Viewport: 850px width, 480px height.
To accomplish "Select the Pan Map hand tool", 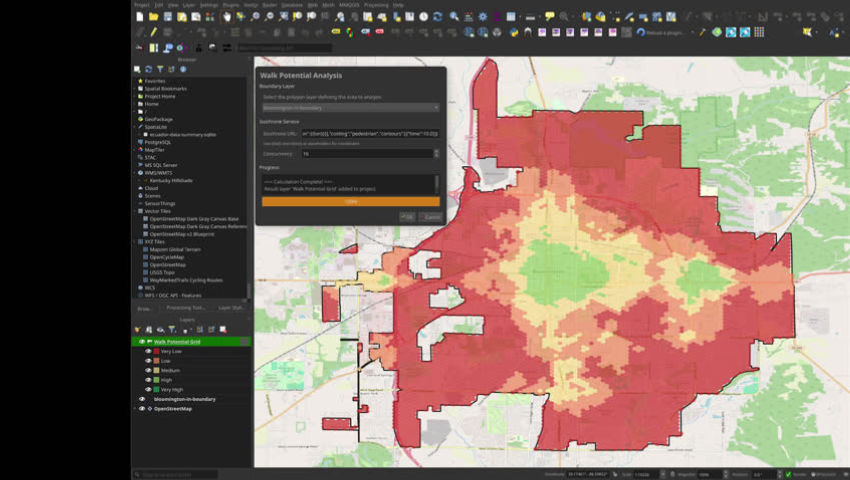I will [x=227, y=17].
